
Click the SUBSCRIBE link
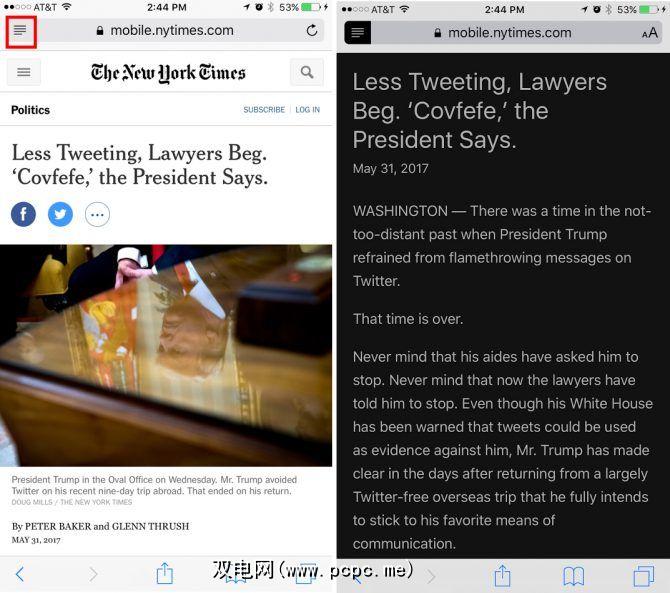coord(264,110)
